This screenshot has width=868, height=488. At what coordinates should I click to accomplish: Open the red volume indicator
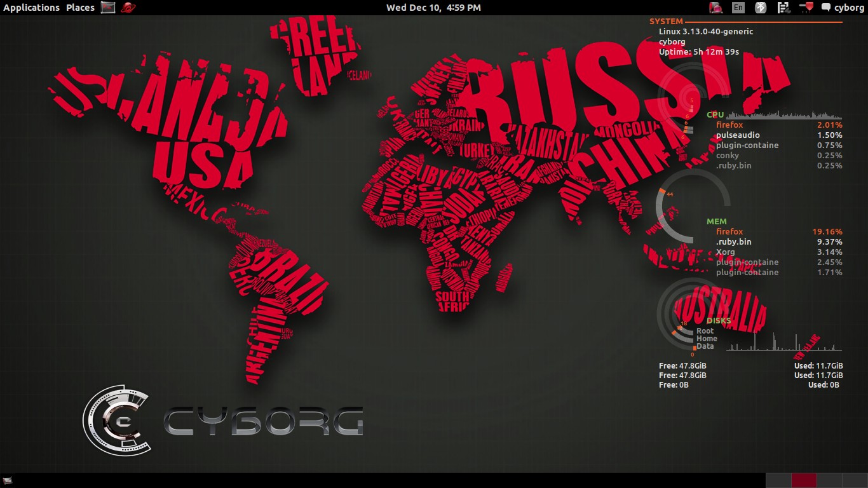pos(806,8)
